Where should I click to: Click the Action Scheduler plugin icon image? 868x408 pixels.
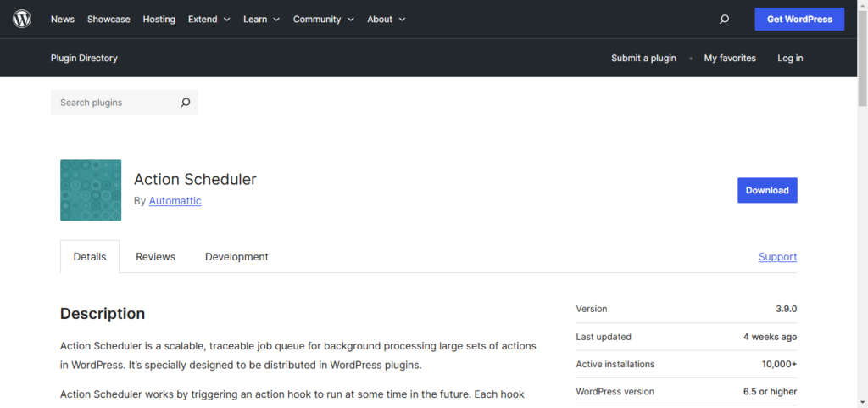(x=91, y=190)
